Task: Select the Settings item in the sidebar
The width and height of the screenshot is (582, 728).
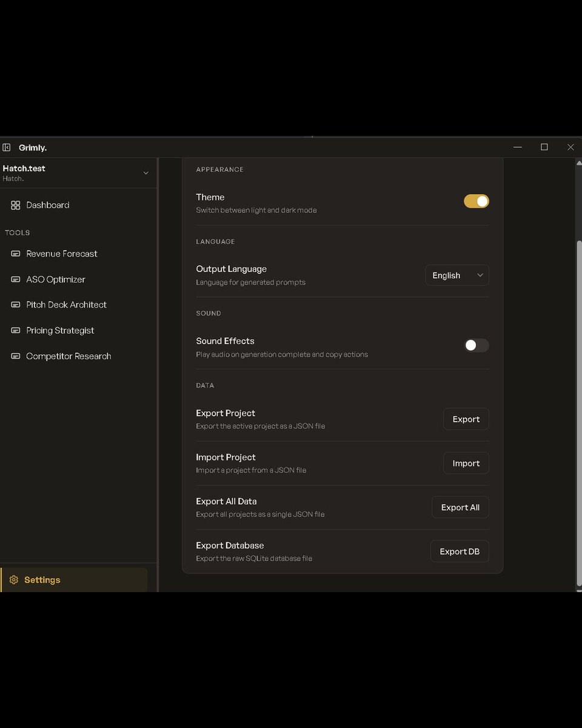Action: point(74,580)
